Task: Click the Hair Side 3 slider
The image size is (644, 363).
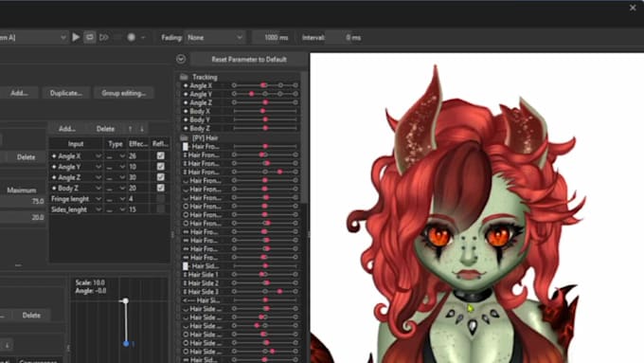Action: (x=265, y=292)
